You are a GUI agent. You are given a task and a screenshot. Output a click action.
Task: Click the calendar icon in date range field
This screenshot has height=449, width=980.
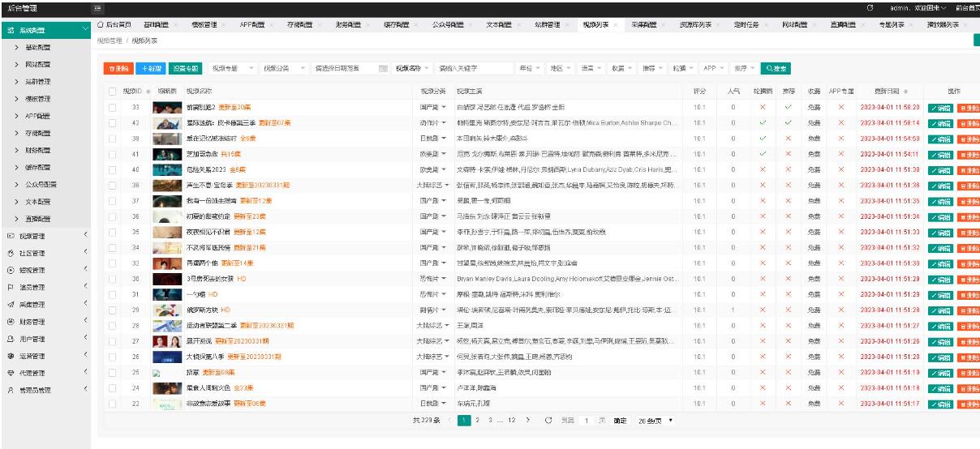(383, 69)
